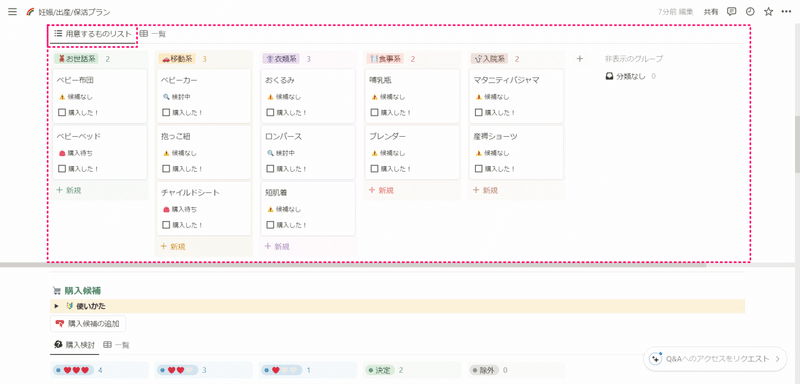Open the 衣類系 group header
800x384 pixels.
click(x=281, y=59)
